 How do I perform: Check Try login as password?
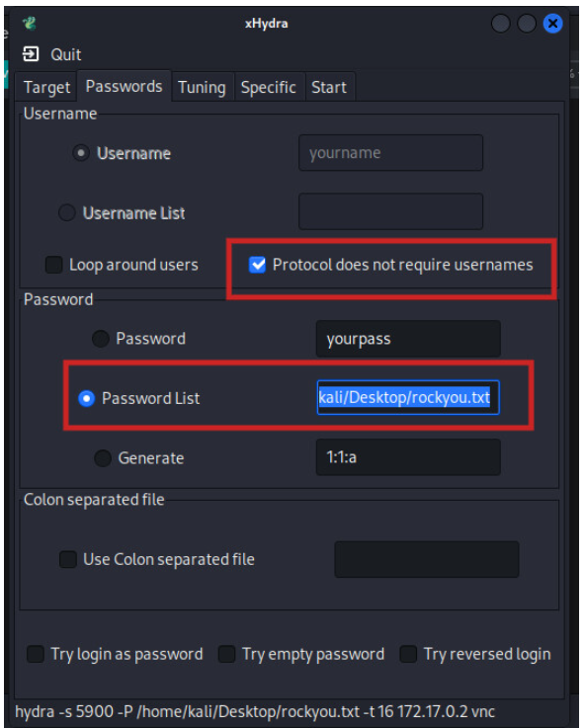36,654
